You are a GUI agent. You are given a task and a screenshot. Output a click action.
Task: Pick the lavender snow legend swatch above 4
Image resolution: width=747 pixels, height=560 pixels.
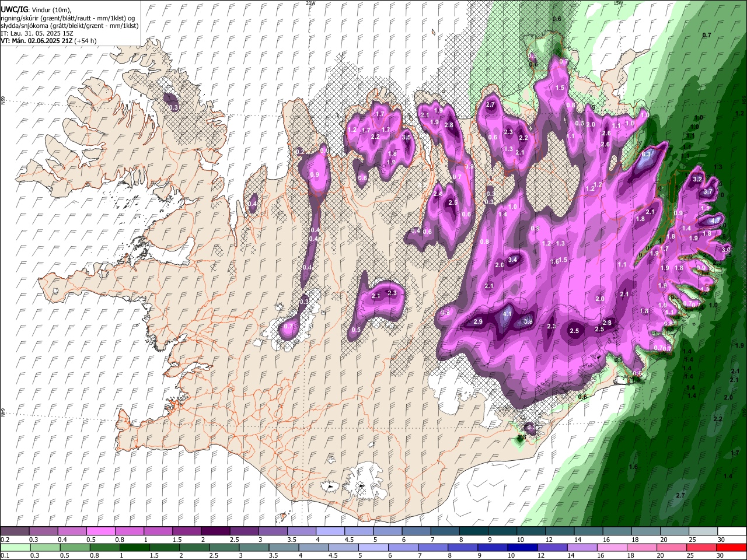click(330, 531)
